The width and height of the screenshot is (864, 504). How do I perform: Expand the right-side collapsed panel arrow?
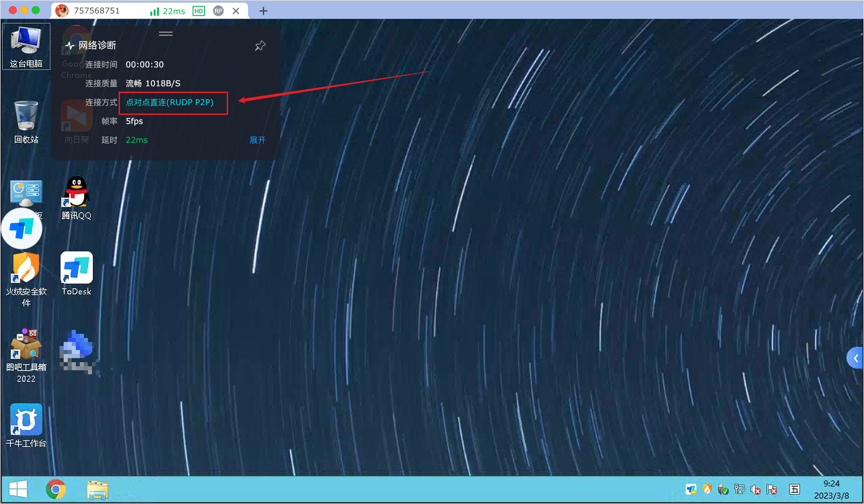[856, 358]
